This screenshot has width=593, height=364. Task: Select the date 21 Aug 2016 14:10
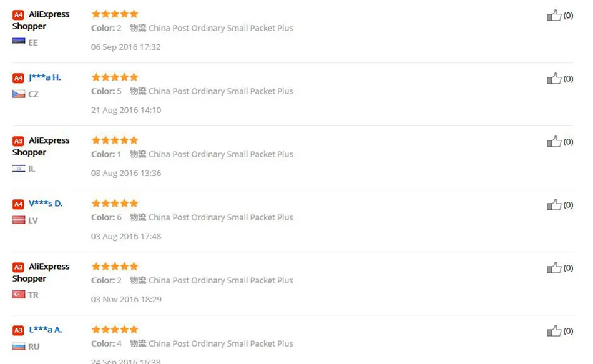(126, 110)
